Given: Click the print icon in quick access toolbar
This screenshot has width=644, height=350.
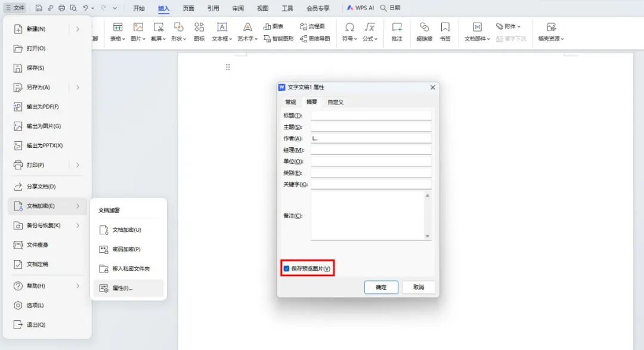Looking at the screenshot, I should pyautogui.click(x=61, y=8).
